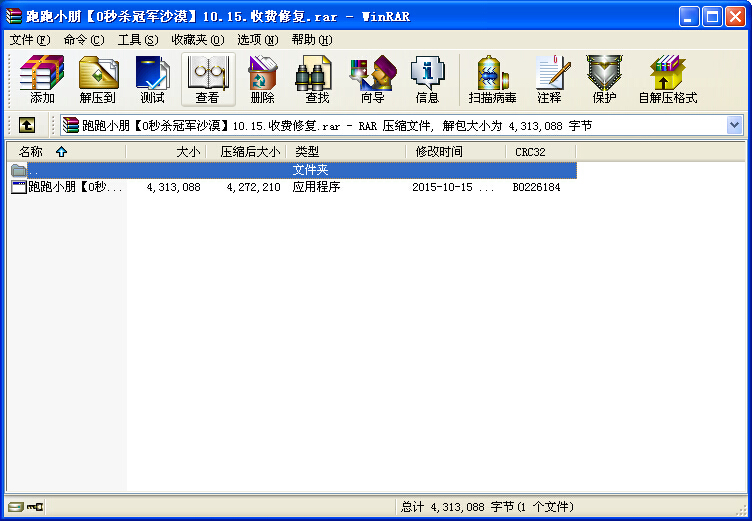Open the Favorites (收藏夹) menu
The width and height of the screenshot is (752, 521).
coord(198,40)
